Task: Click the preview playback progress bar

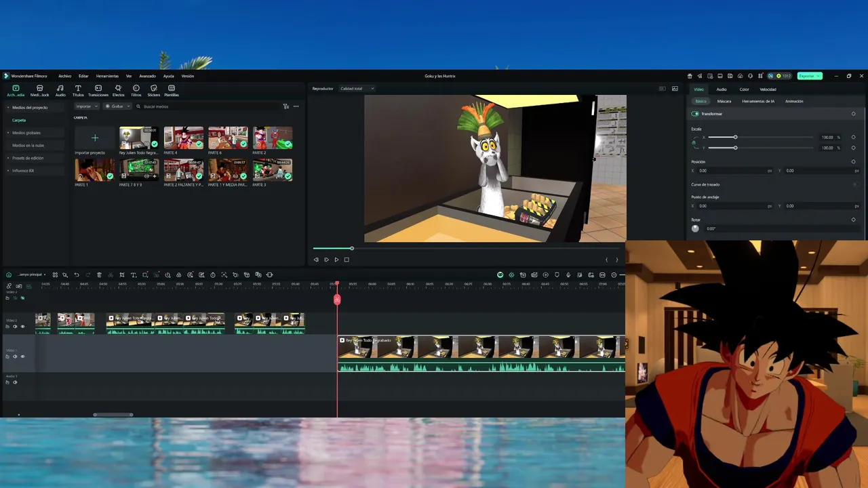Action: (466, 249)
